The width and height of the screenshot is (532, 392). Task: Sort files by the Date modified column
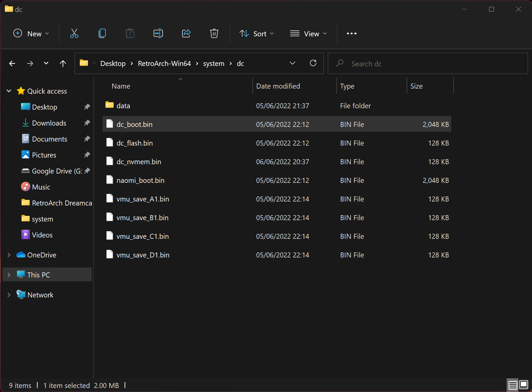click(278, 86)
